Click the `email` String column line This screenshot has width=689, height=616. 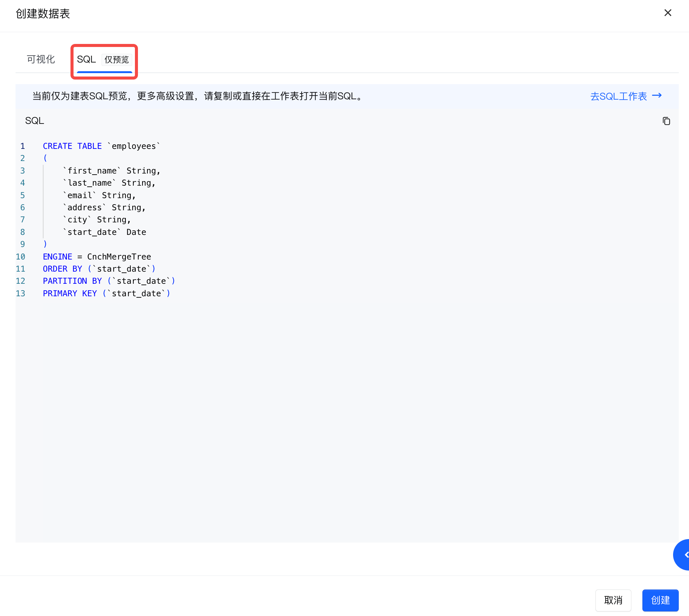pyautogui.click(x=99, y=195)
